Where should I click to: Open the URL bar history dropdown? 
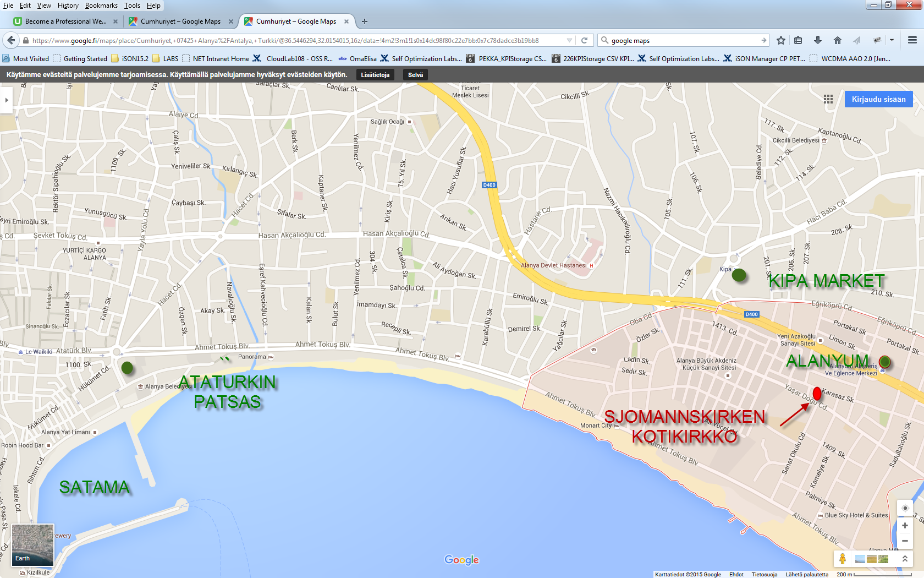(569, 40)
